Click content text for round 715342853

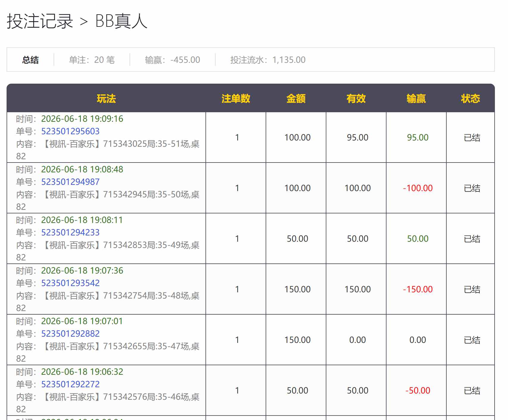tap(108, 251)
